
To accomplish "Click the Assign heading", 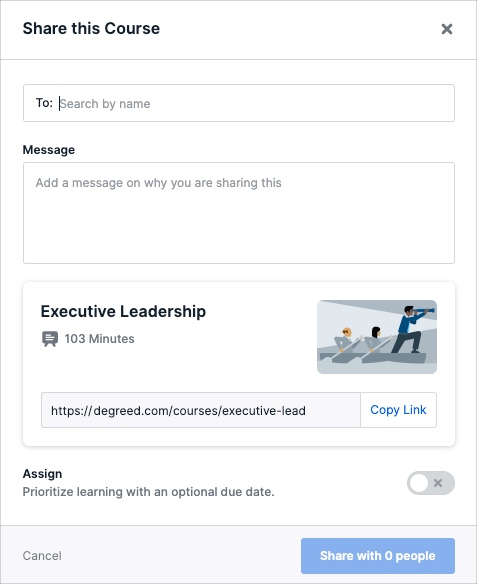I will click(x=42, y=474).
